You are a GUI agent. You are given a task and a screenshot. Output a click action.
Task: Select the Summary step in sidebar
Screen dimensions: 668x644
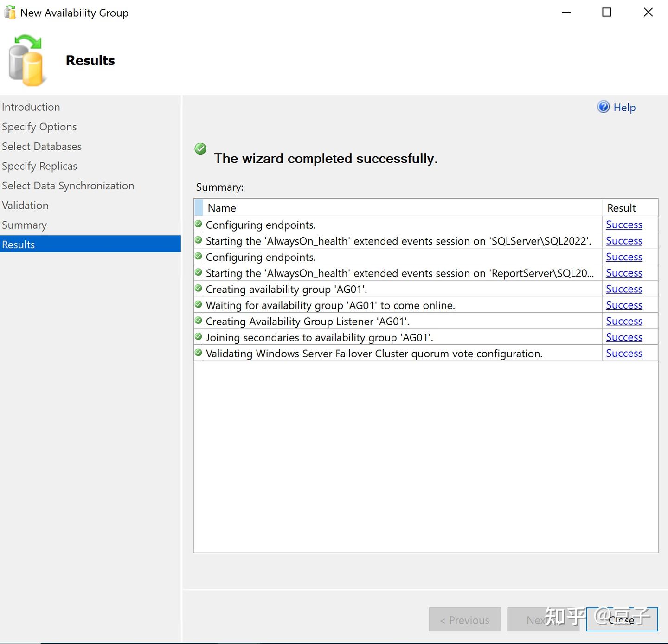point(24,225)
